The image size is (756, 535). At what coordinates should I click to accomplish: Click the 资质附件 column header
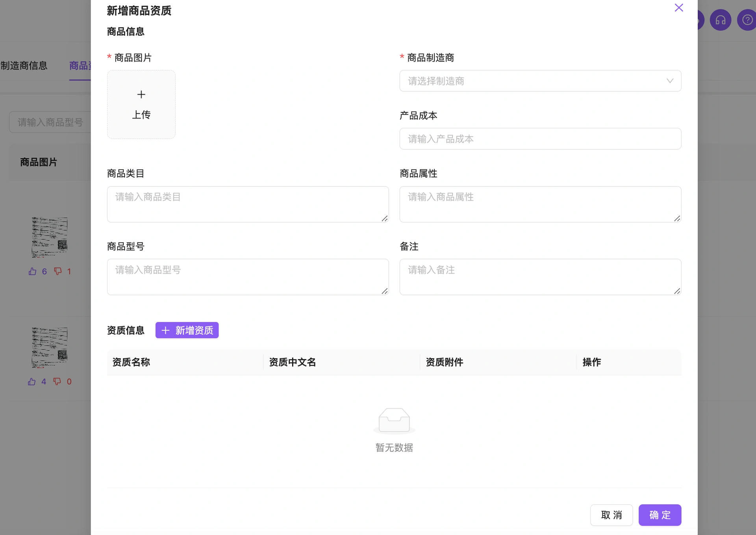pyautogui.click(x=445, y=362)
